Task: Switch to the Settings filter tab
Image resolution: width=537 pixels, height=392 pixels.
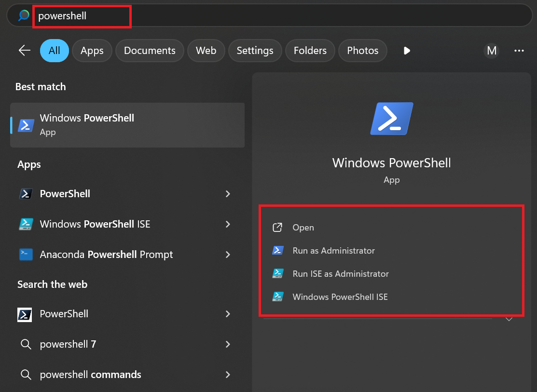Action: pyautogui.click(x=255, y=51)
